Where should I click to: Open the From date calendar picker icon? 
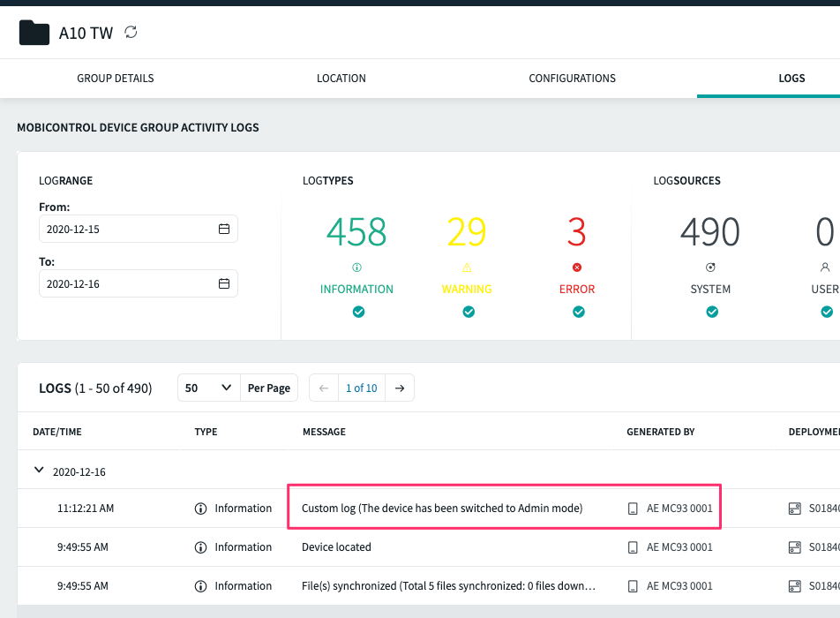224,230
